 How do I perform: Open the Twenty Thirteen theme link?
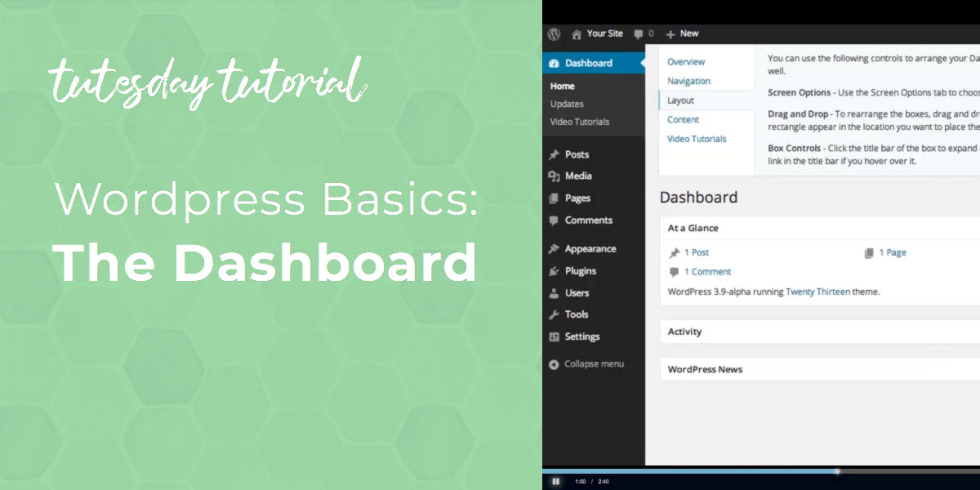tap(818, 292)
